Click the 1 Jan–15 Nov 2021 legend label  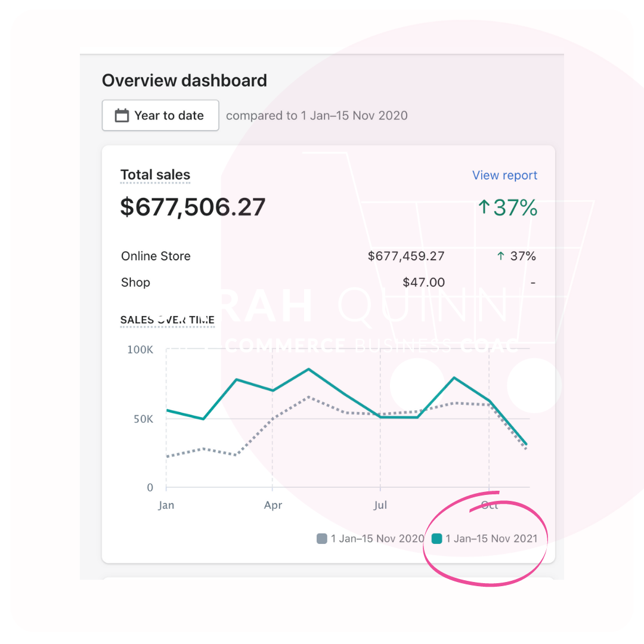(491, 538)
